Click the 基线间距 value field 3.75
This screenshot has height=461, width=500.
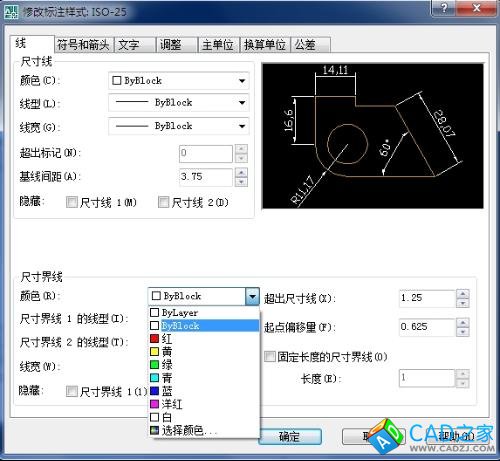[x=206, y=177]
